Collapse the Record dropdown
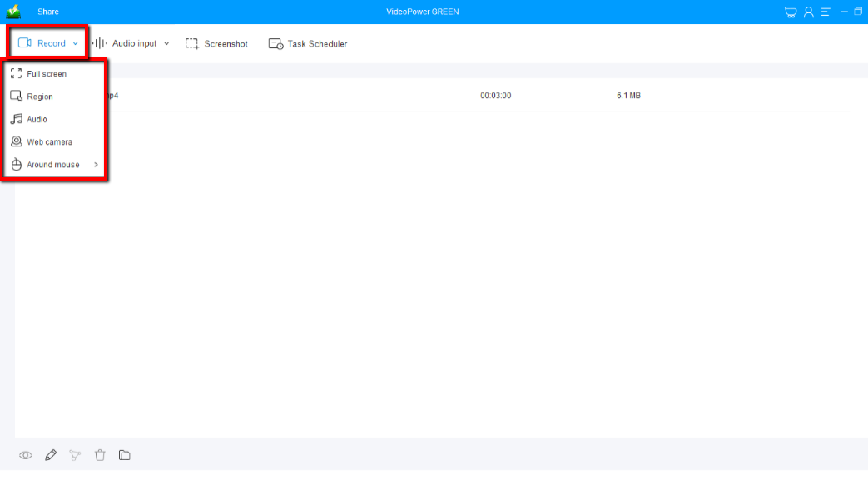Image resolution: width=868 pixels, height=485 pixels. point(49,43)
